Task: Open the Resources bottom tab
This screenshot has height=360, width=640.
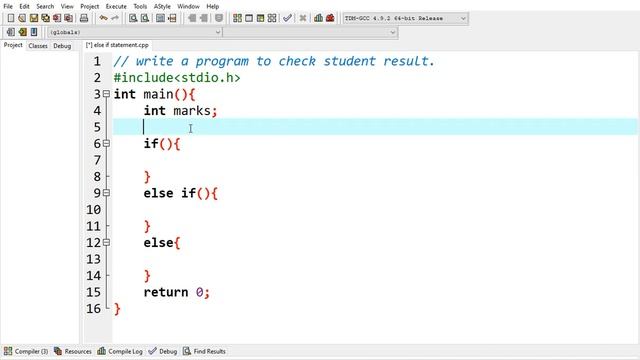Action: [73, 351]
